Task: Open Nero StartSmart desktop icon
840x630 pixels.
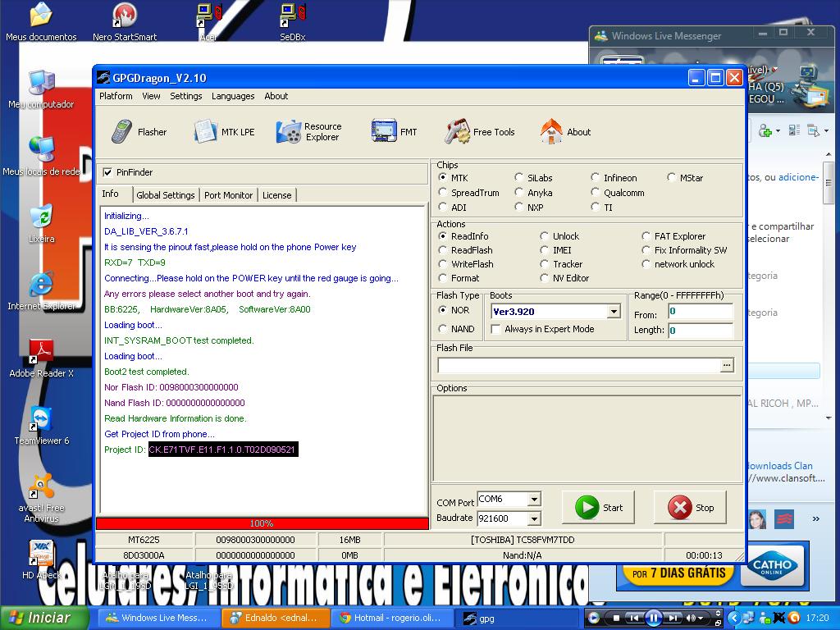Action: [125, 22]
